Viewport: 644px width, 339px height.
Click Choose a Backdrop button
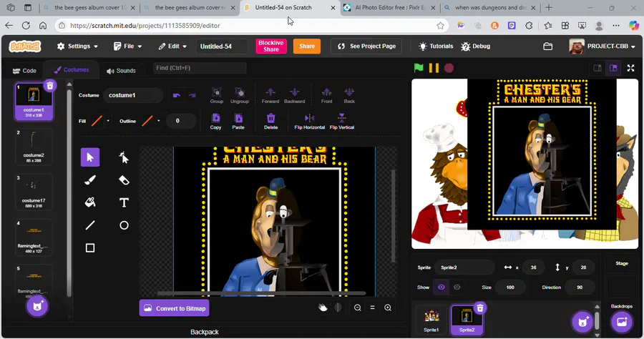(621, 322)
